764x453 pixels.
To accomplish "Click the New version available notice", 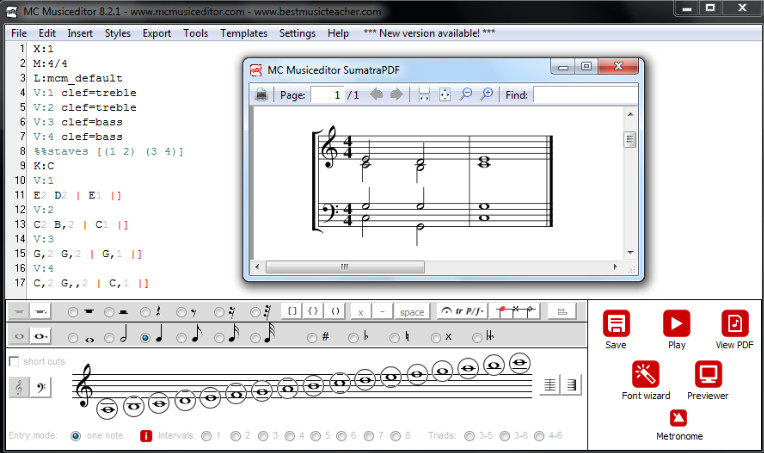I will point(429,33).
